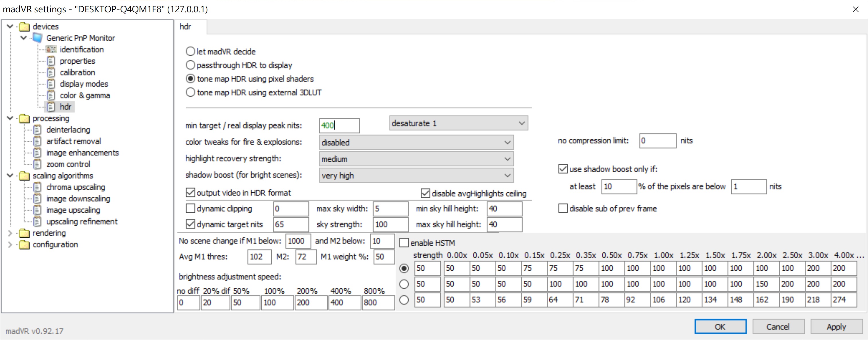Viewport: 868px width, 340px height.
Task: Toggle the dynamic target nits checkbox
Action: (x=190, y=224)
